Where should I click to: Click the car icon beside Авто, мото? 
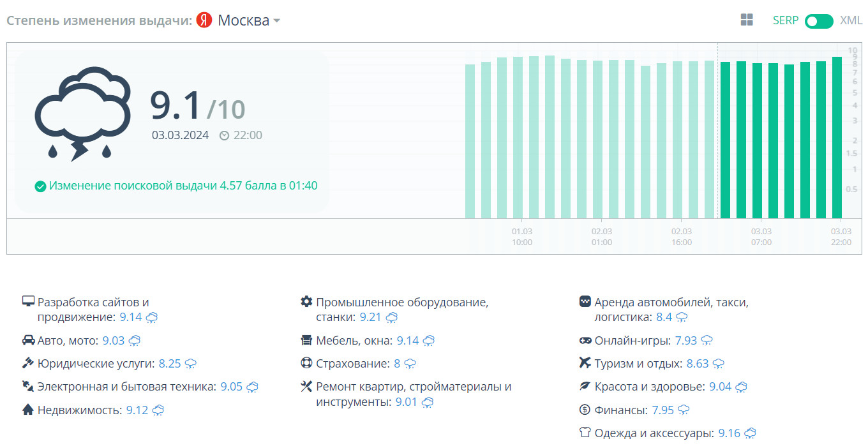(x=28, y=340)
